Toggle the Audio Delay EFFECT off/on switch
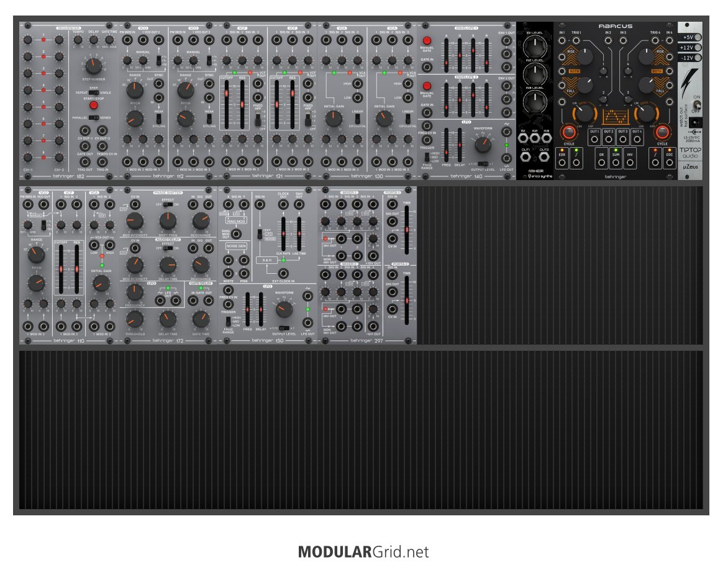This screenshot has width=728, height=565. tap(168, 248)
